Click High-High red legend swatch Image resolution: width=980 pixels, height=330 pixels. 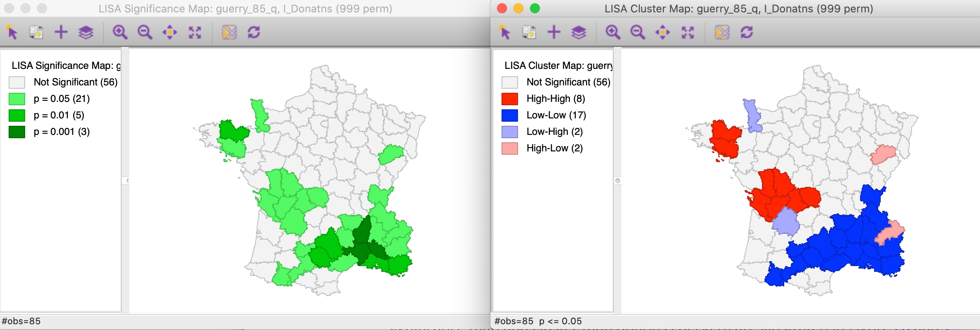(510, 99)
